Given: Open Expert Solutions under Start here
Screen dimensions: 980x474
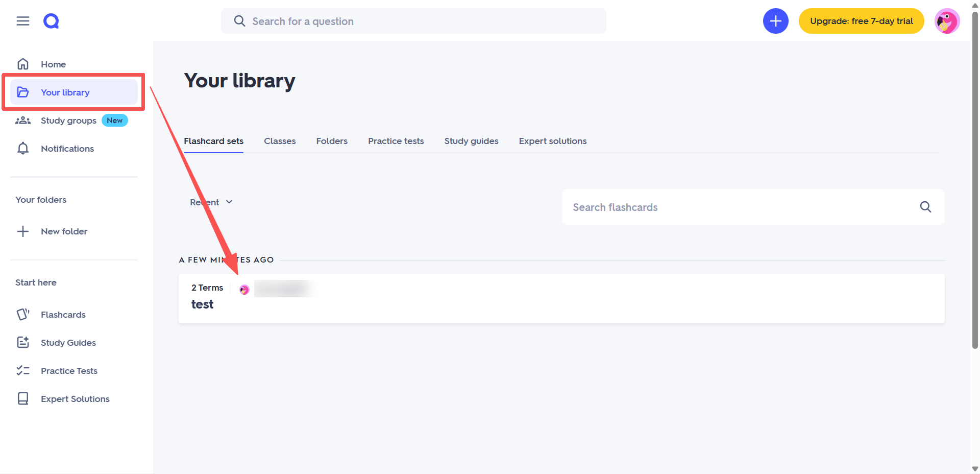Looking at the screenshot, I should point(74,399).
